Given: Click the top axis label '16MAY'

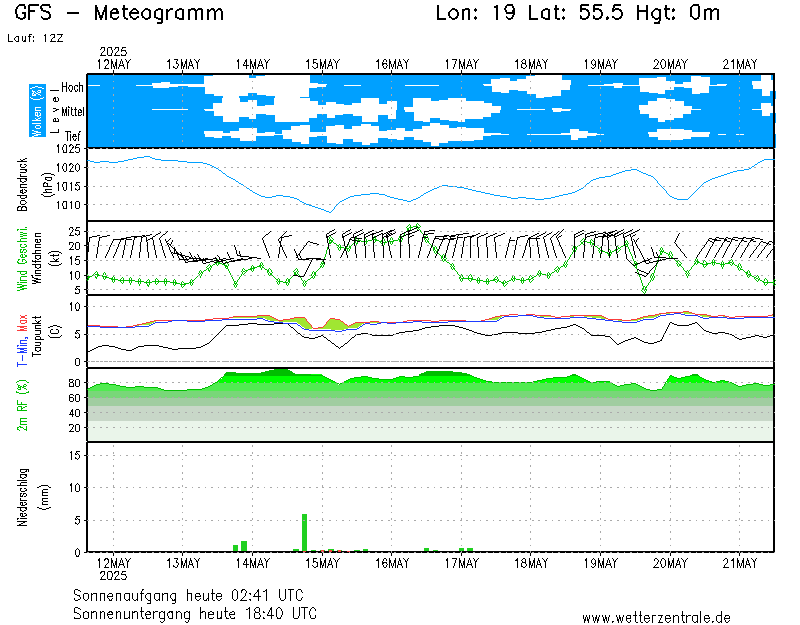Looking at the screenshot, I should coord(392,65).
